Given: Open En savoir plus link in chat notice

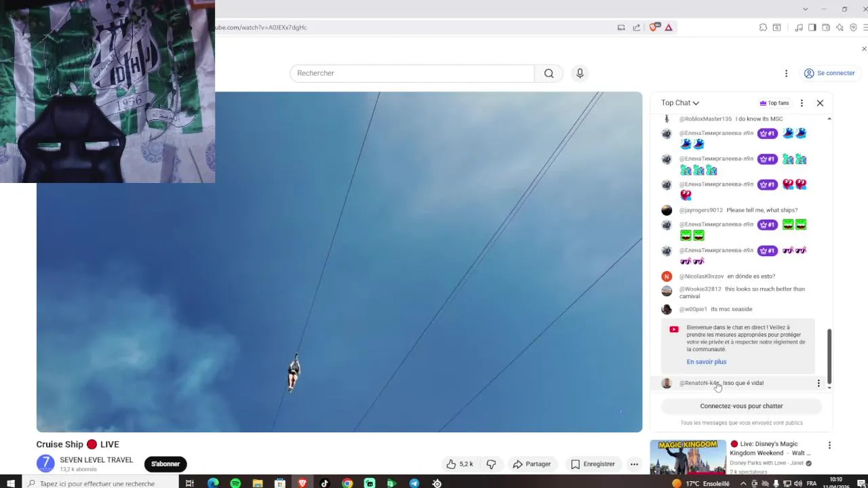Looking at the screenshot, I should [x=706, y=362].
